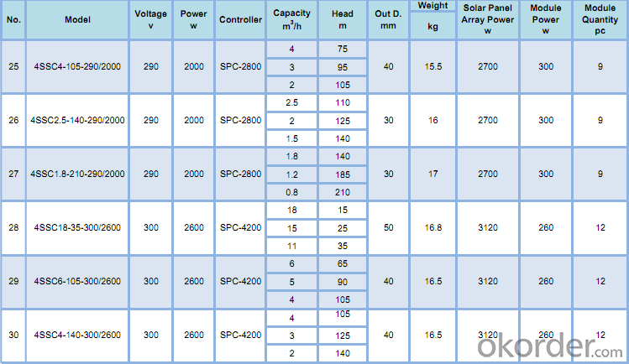Click module quantity 12 in row 29
629x364 pixels.
click(600, 281)
